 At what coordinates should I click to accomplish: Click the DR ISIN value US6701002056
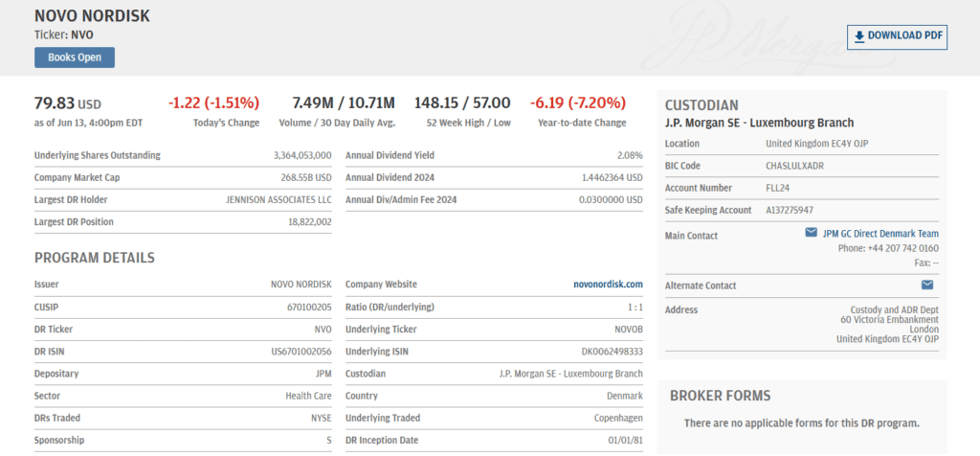click(301, 352)
